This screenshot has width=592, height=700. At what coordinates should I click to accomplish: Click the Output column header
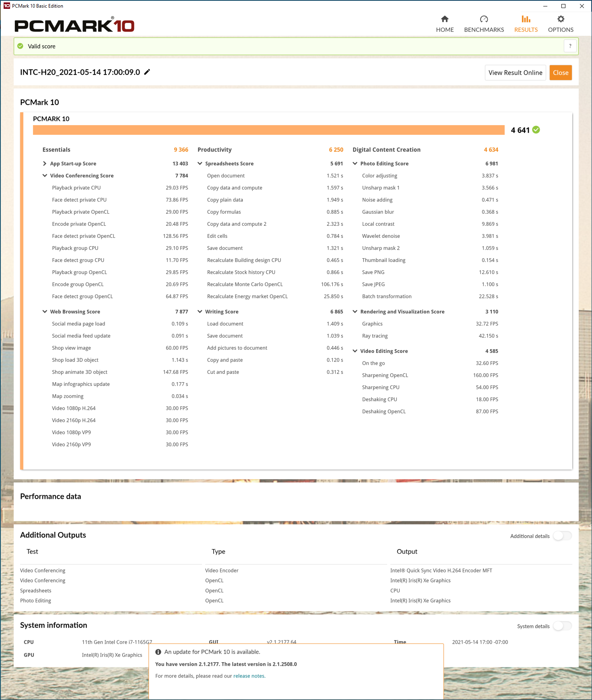pos(407,552)
